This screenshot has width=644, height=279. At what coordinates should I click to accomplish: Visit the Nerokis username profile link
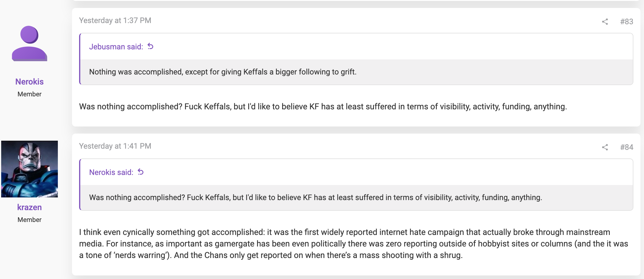(30, 82)
